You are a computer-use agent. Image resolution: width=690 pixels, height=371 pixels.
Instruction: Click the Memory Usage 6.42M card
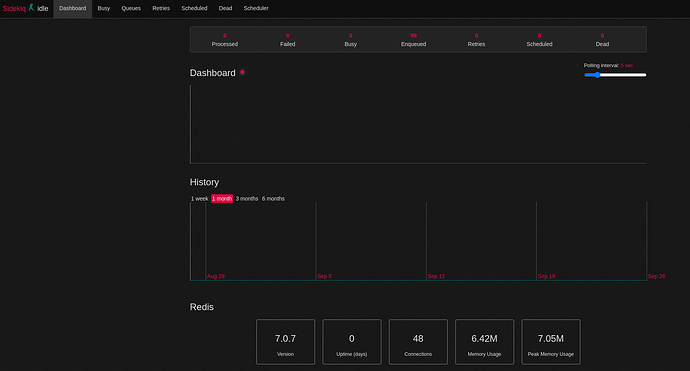tap(484, 342)
